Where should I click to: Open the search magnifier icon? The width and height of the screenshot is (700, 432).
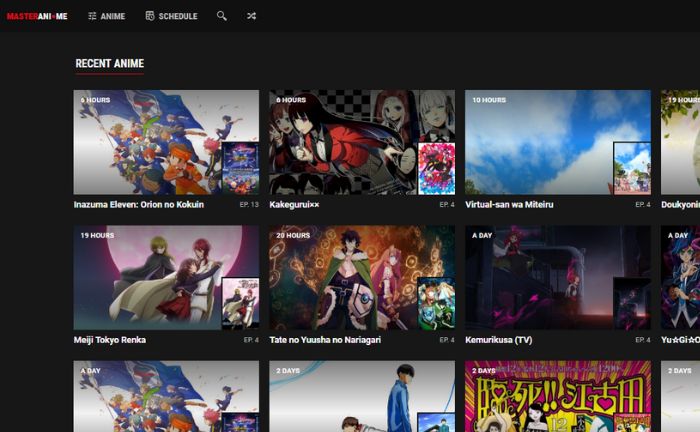221,16
